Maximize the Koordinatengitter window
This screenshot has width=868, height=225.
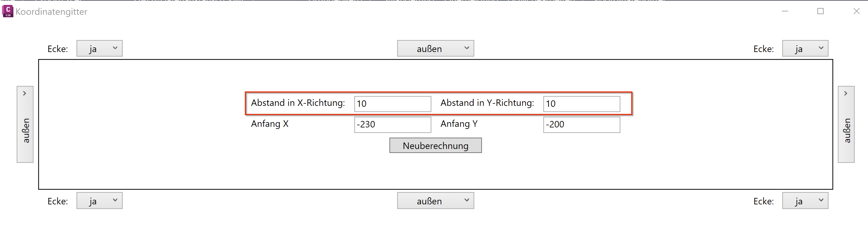click(x=821, y=11)
